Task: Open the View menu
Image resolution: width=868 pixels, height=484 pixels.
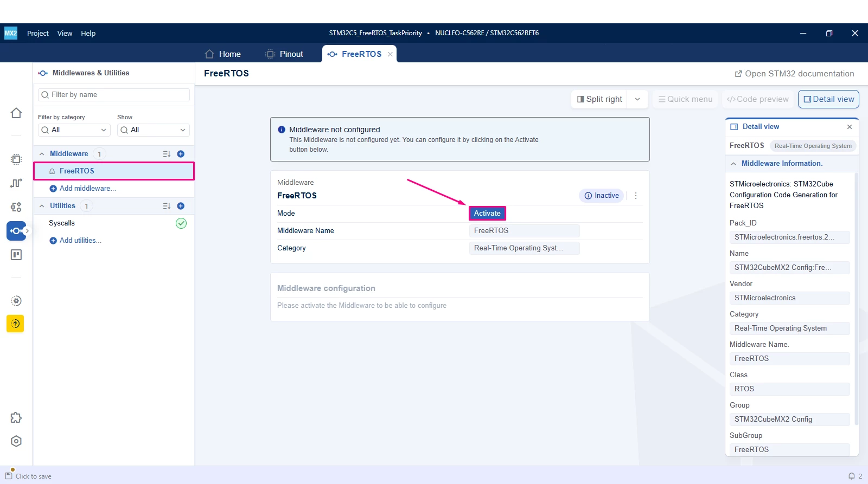Action: [65, 33]
